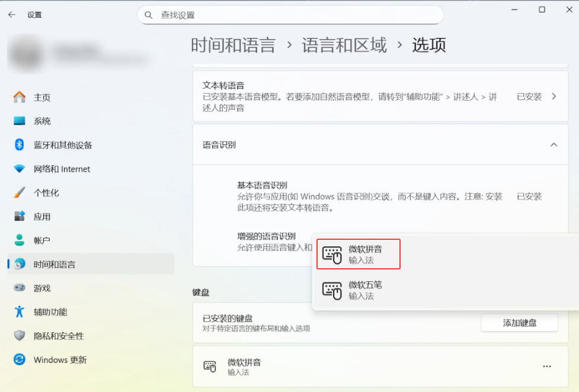Viewport: 579px width, 392px height.
Task: Open the Bluetooth icon for 蓝牙和其他设备
Action: pos(19,144)
